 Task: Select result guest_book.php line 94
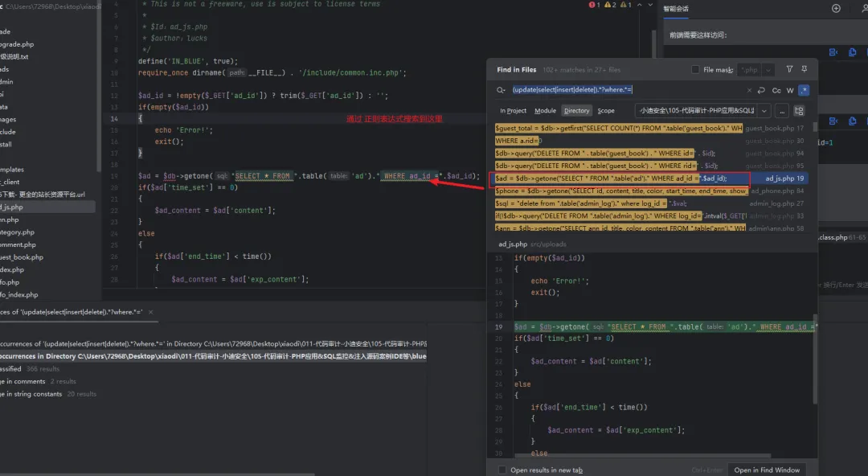[649, 154]
